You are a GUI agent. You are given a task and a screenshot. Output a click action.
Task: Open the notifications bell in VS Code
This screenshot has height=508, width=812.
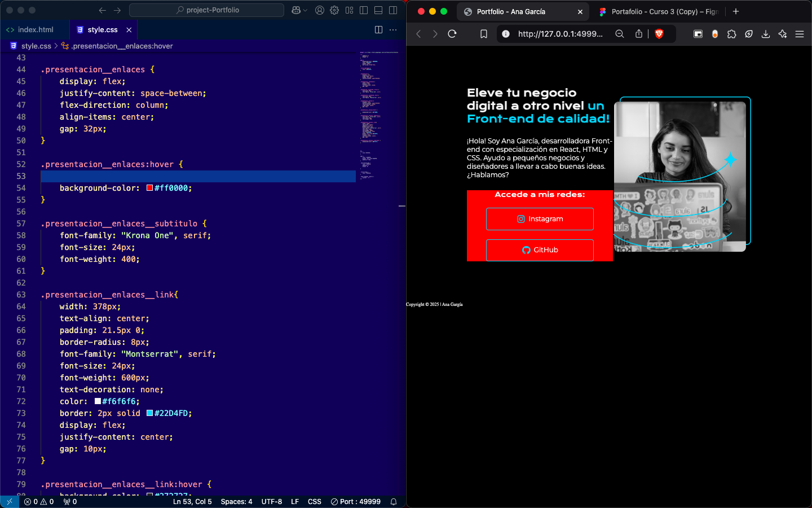(x=394, y=501)
